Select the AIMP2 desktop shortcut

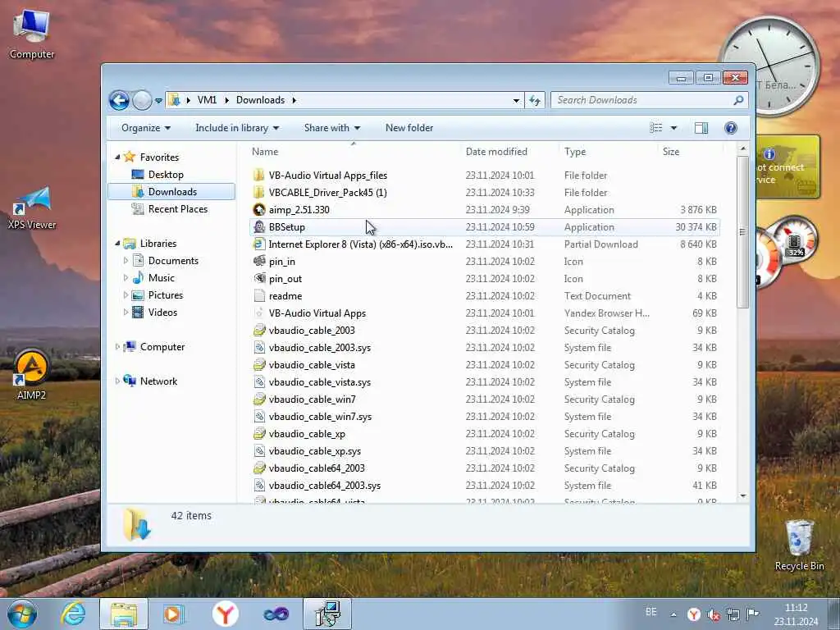pos(31,375)
